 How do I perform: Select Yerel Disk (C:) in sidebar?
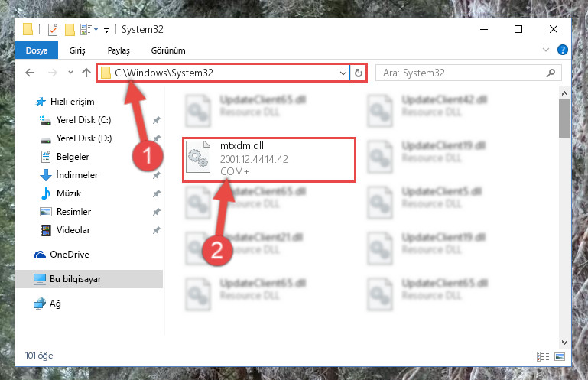83,120
